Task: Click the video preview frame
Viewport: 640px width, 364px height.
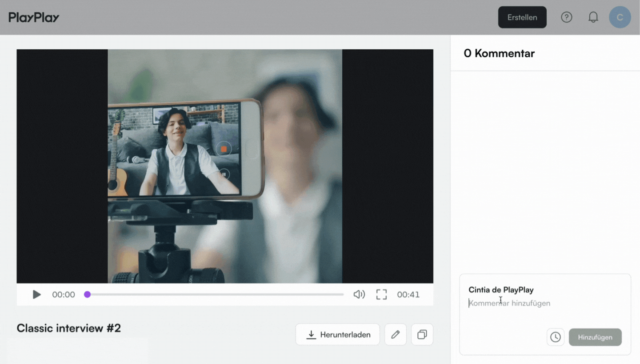Action: [x=225, y=166]
